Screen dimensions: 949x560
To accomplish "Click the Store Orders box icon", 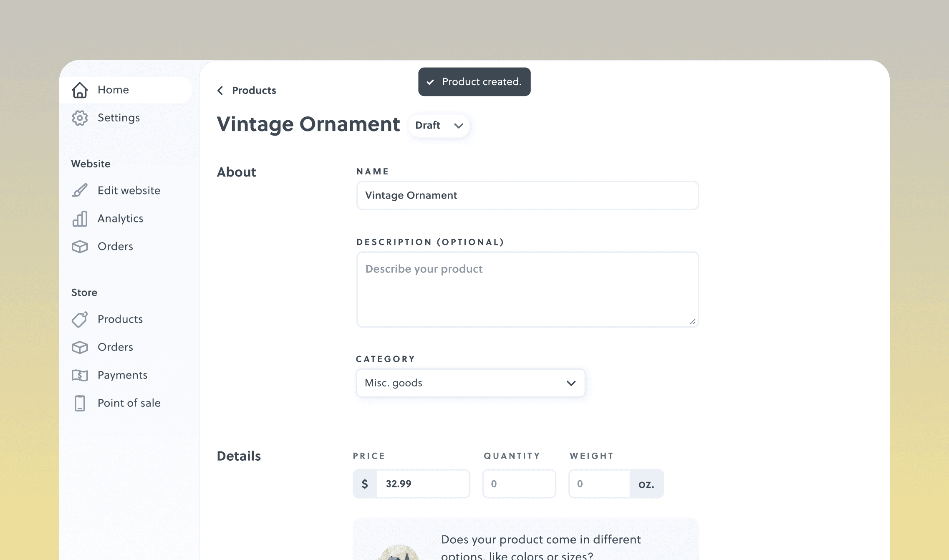I will [80, 347].
